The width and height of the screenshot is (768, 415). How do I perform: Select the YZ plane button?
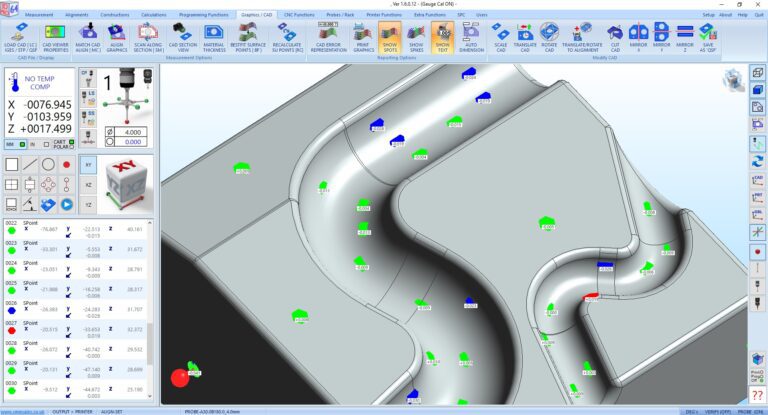click(88, 204)
